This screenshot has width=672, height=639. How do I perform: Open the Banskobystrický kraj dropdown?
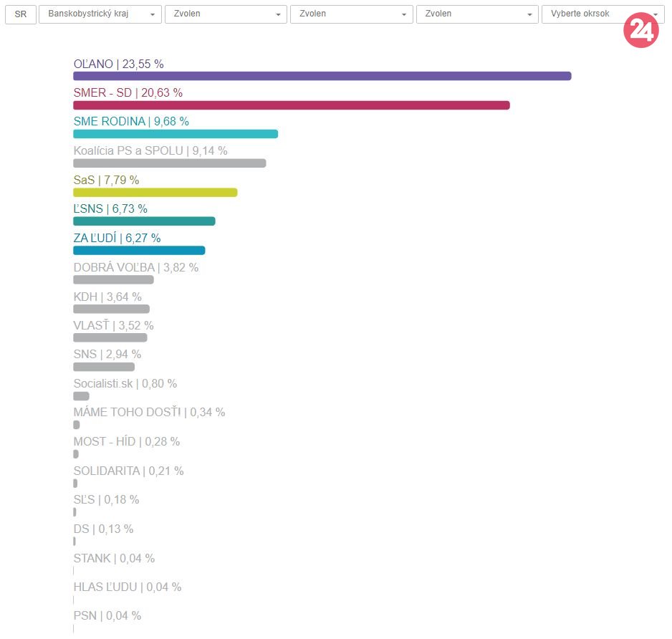click(x=100, y=14)
